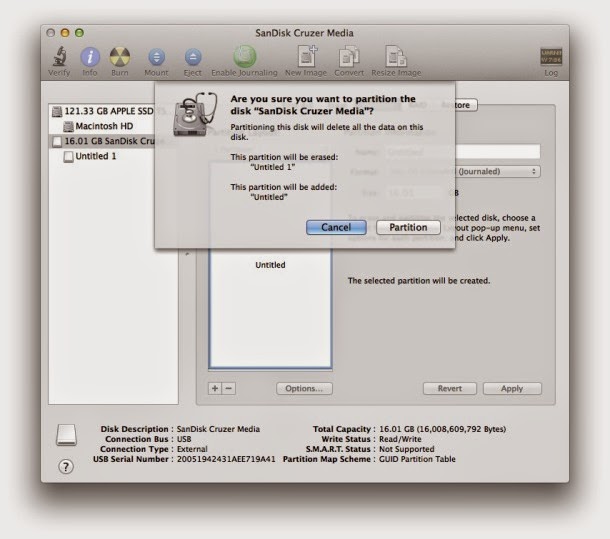This screenshot has height=539, width=610.
Task: Click the Apply button
Action: [x=512, y=388]
